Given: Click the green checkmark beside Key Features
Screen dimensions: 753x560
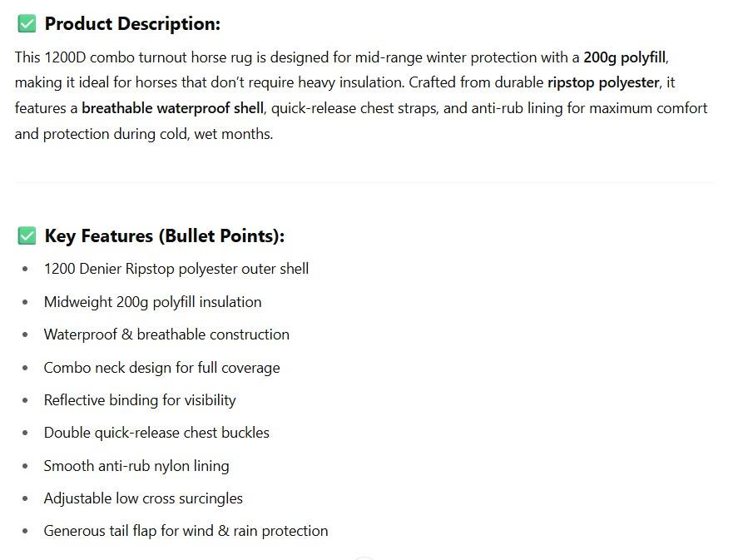Looking at the screenshot, I should (27, 236).
